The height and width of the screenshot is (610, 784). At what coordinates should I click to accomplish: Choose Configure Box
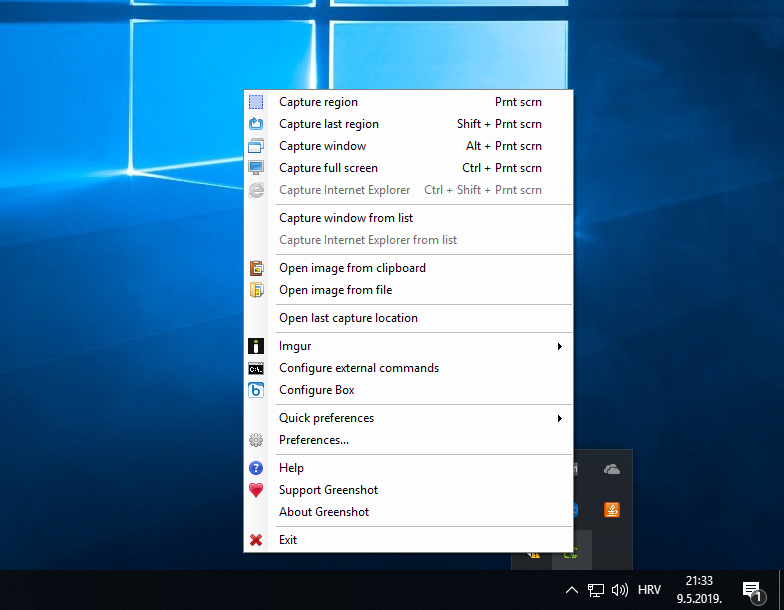[408, 390]
